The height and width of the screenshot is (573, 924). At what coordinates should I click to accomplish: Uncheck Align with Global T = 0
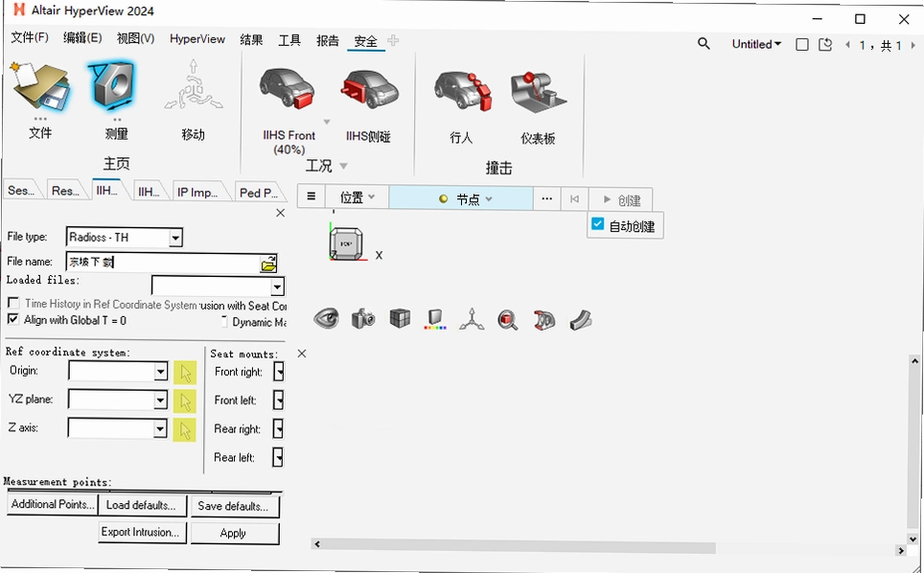pyautogui.click(x=13, y=319)
